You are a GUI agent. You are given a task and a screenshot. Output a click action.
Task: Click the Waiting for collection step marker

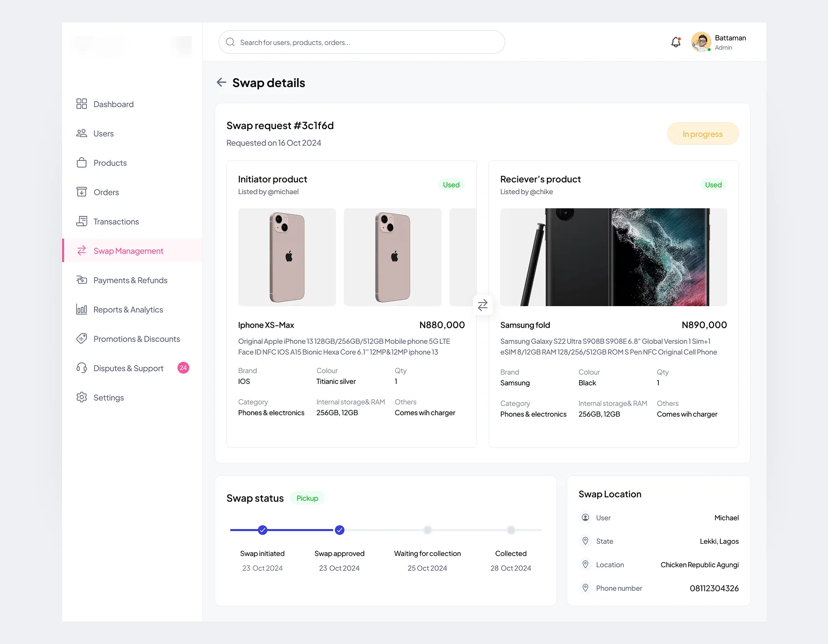(427, 530)
